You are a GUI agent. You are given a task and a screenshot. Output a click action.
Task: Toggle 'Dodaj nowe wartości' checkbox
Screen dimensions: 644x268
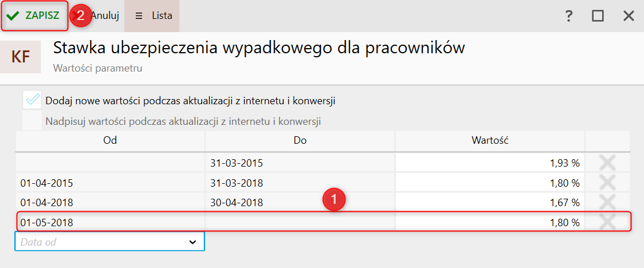[32, 100]
